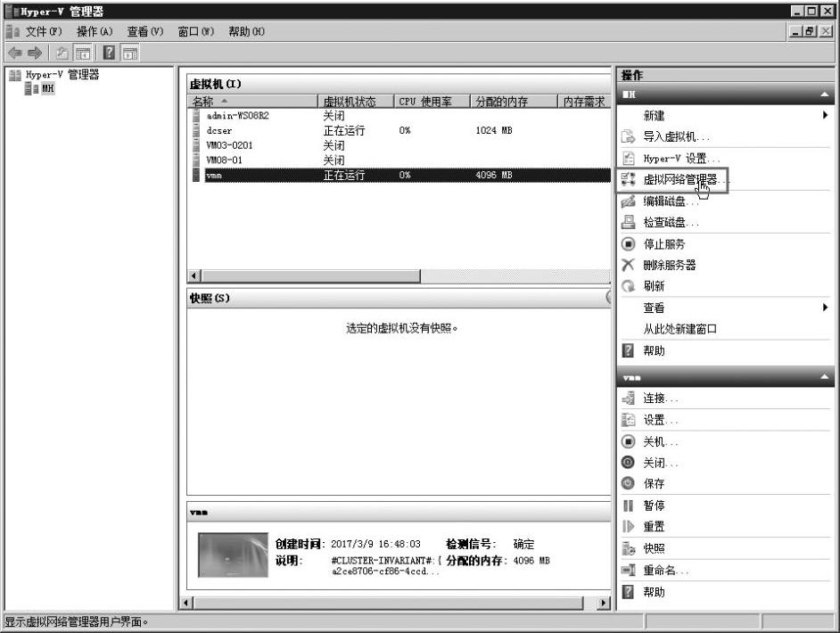Viewport: 840px width, 633px height.
Task: Click the 内存需求 column header
Action: (x=584, y=102)
